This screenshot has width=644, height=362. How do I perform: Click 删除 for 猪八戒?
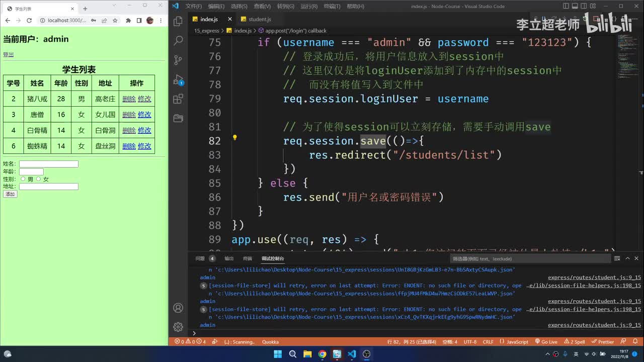129,99
